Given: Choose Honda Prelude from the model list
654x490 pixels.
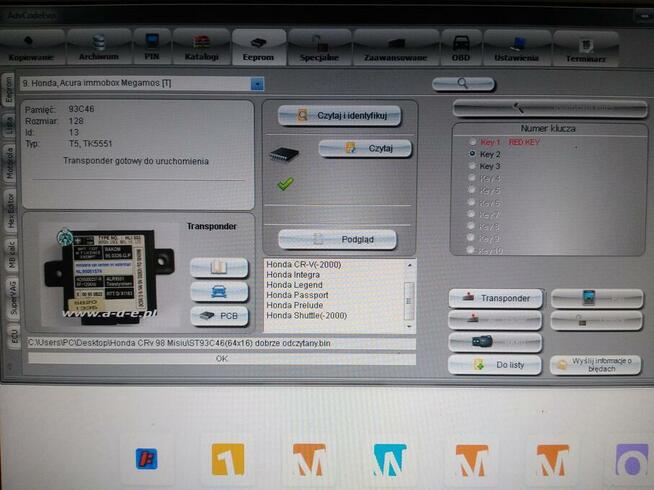Looking at the screenshot, I should pos(293,306).
